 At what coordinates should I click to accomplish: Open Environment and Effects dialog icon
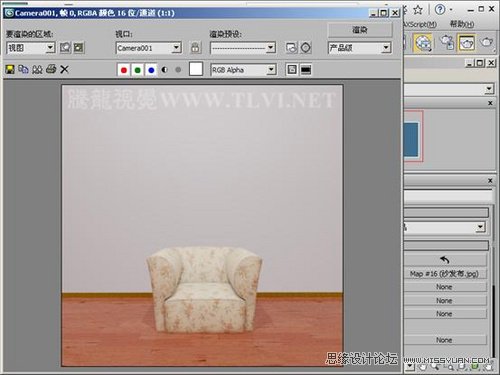pos(306,48)
